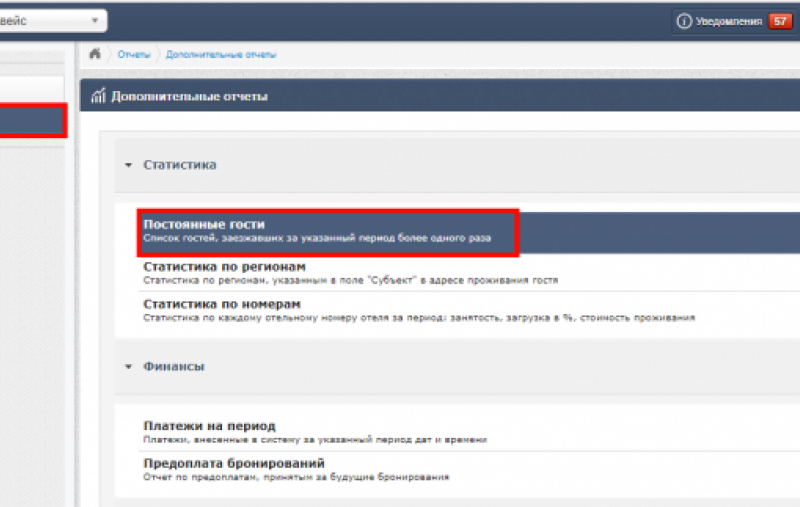Open the Статистика по номерам report
Image resolution: width=800 pixels, height=507 pixels.
pos(222,304)
